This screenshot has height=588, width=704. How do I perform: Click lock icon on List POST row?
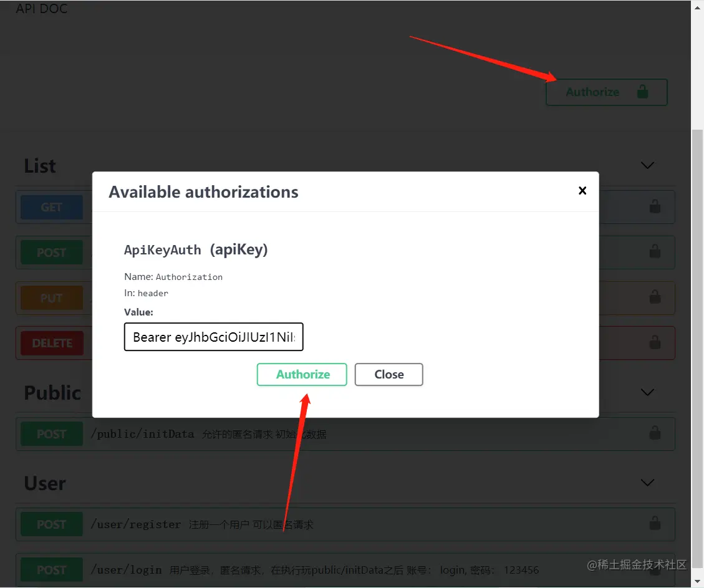tap(655, 251)
